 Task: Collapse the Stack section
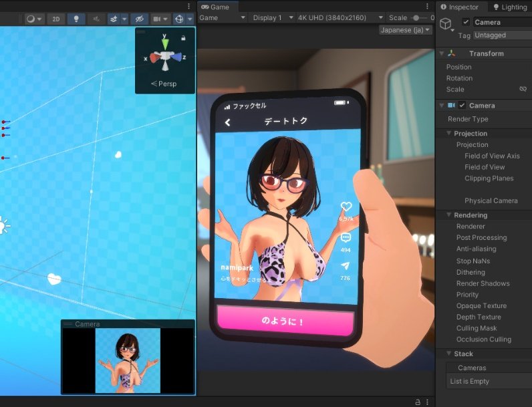(448, 354)
